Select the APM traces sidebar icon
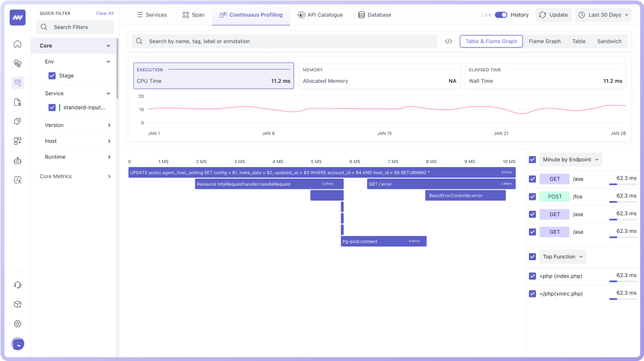 coord(18,83)
